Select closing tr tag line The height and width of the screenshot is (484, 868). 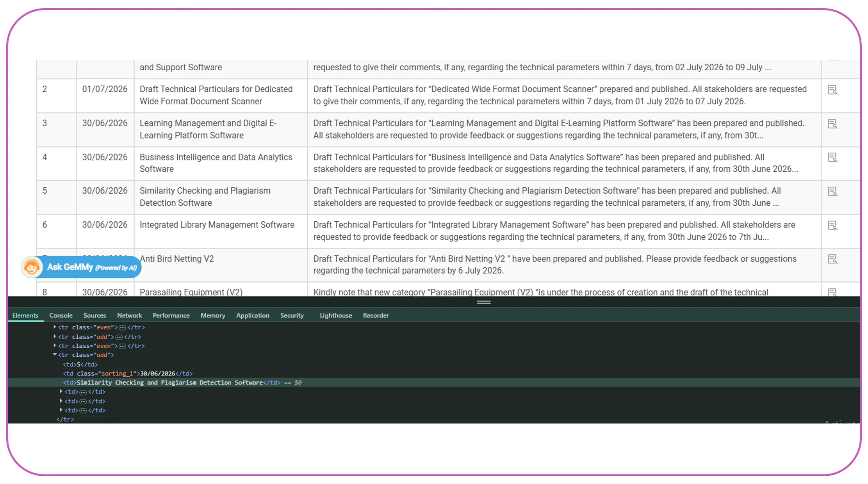[65, 420]
